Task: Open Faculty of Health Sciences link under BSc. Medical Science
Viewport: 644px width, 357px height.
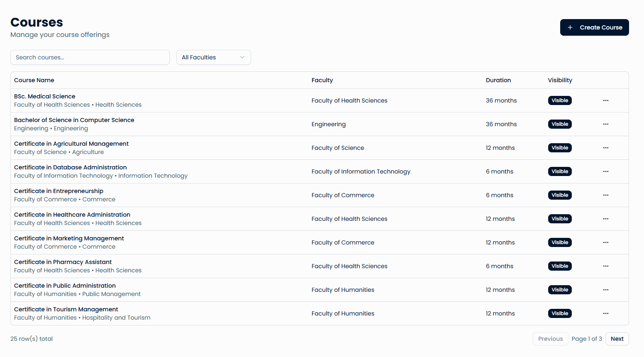Action: [x=51, y=105]
